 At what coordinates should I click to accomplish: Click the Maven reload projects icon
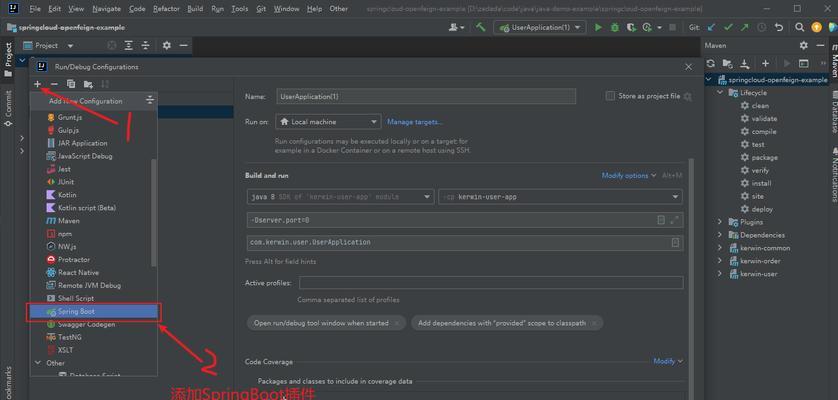[x=710, y=63]
